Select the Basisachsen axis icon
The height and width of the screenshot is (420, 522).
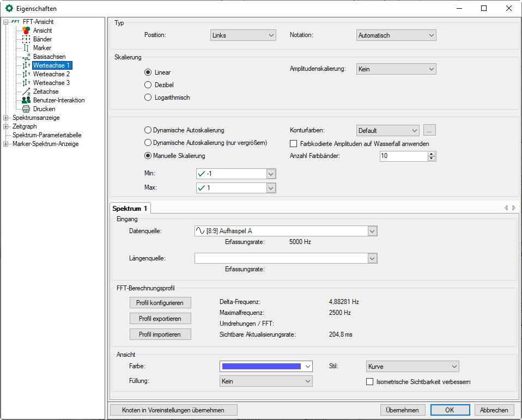tap(26, 57)
